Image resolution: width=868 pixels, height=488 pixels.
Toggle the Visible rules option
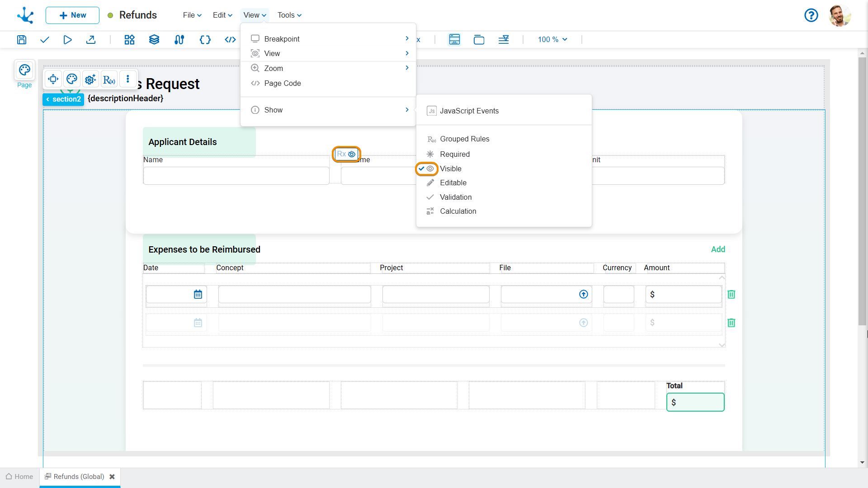coord(450,169)
